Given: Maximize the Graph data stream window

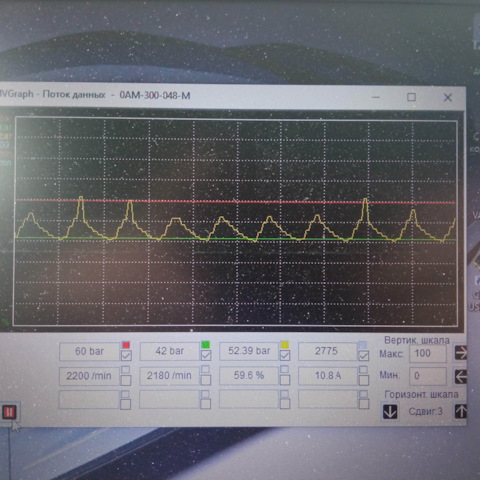Looking at the screenshot, I should [x=411, y=97].
